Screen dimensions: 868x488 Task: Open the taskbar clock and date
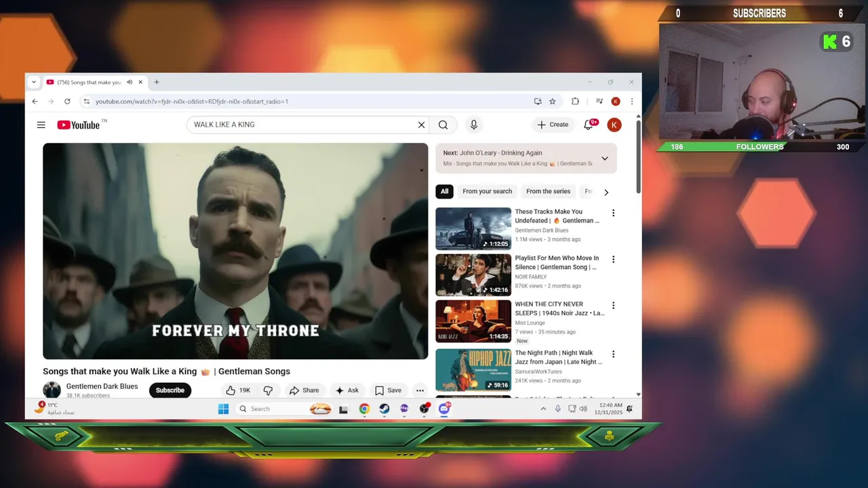point(608,409)
